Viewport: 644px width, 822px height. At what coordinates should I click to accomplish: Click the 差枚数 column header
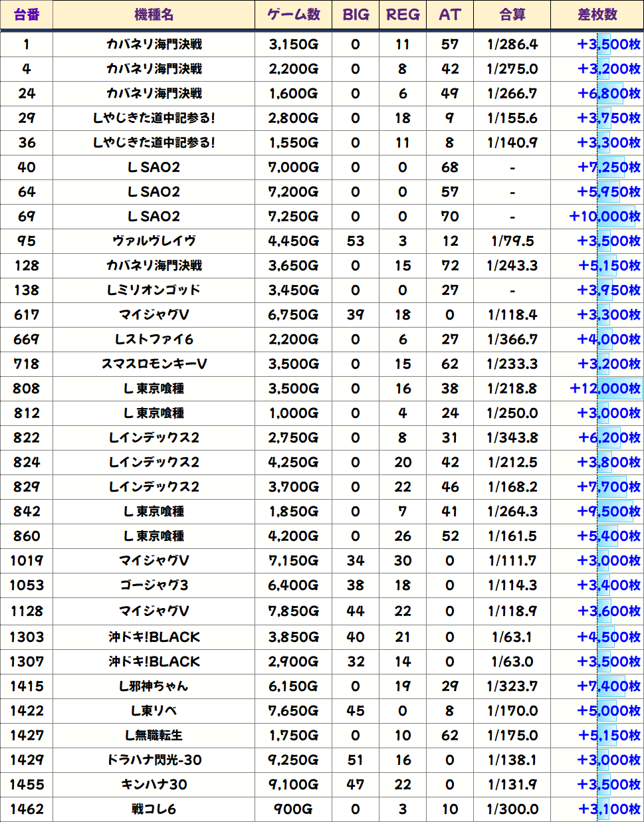coord(597,15)
